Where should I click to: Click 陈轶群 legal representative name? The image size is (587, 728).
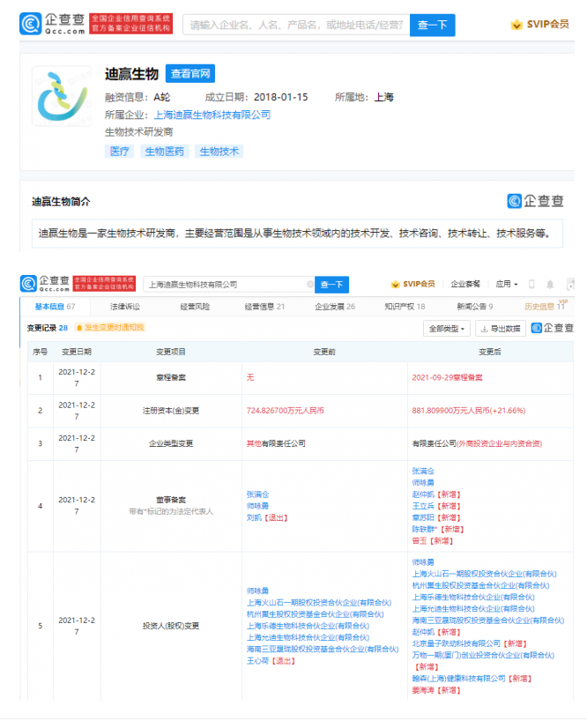pos(425,529)
